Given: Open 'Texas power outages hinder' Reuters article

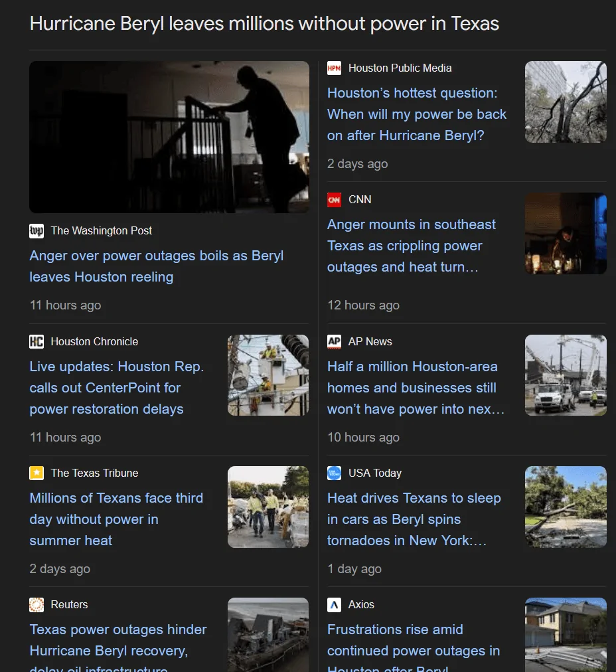Looking at the screenshot, I should point(117,647).
